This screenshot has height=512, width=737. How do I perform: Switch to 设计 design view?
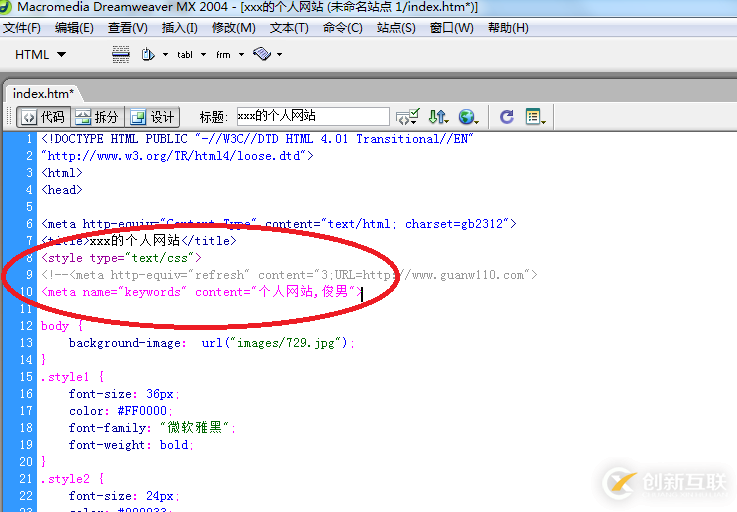[x=152, y=117]
